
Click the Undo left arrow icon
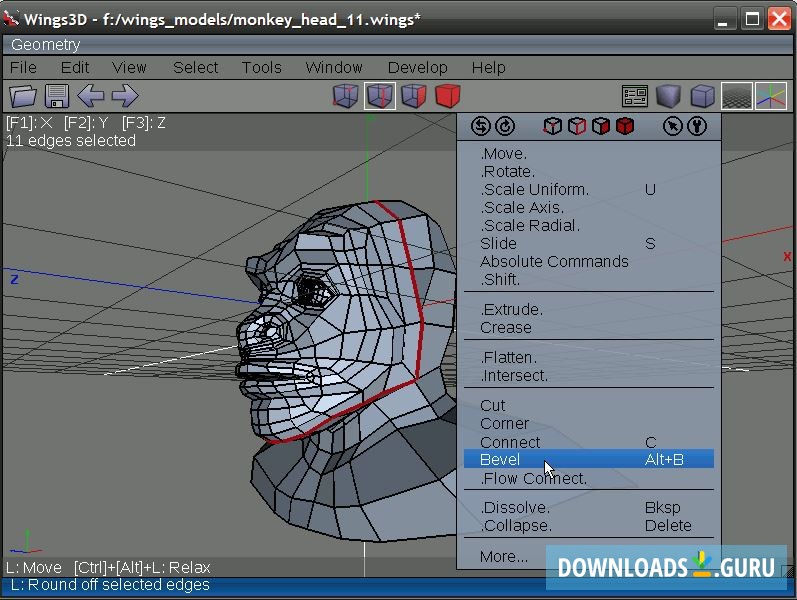[91, 96]
